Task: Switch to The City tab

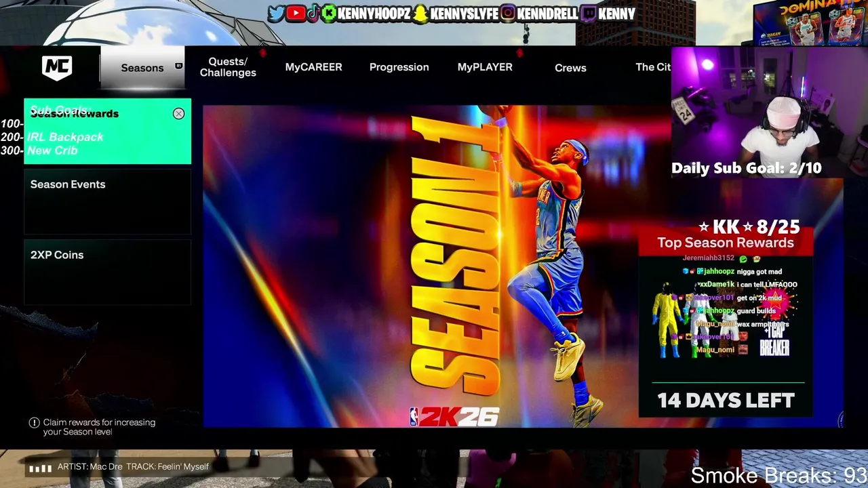Action: pyautogui.click(x=653, y=67)
